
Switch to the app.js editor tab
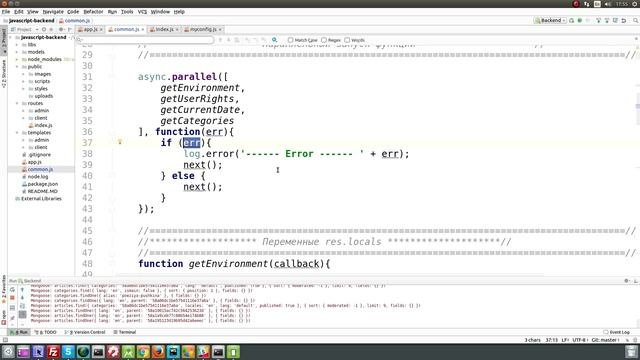[91, 29]
